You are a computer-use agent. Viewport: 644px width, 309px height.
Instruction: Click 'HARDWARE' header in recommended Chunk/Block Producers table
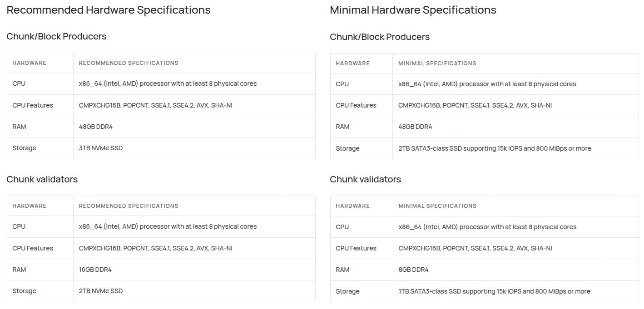point(30,63)
